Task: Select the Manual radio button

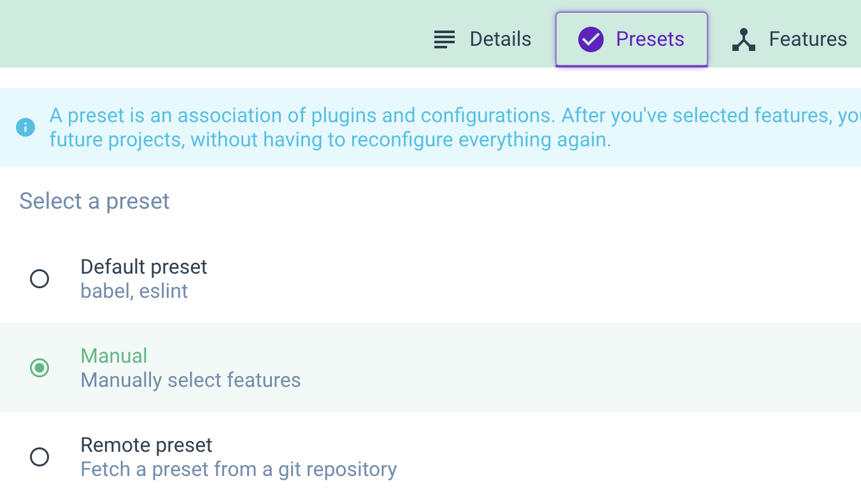Action: 39,368
